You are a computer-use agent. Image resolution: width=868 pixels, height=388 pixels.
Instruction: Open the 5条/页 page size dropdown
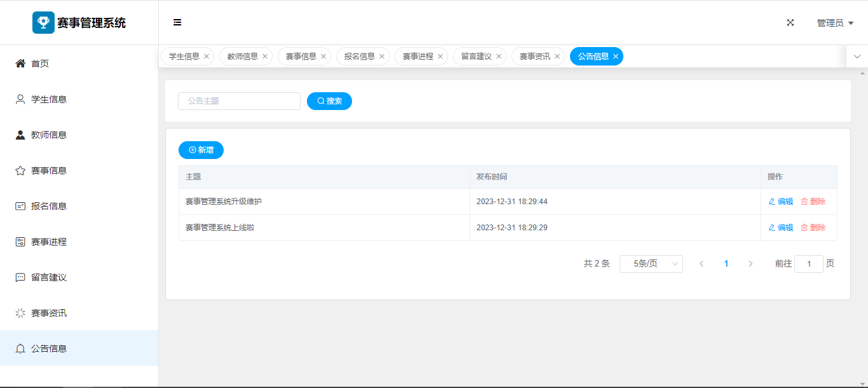tap(651, 264)
